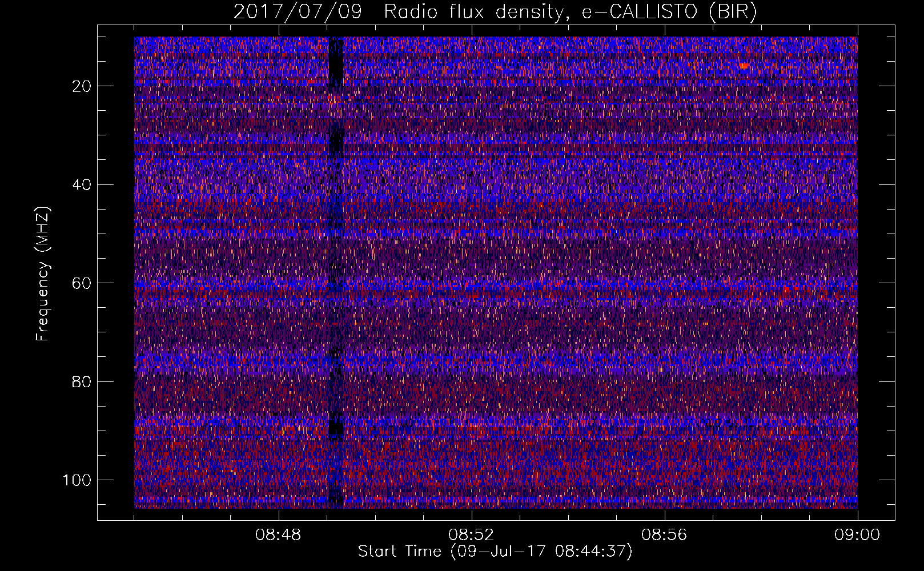924x571 pixels.
Task: Click the 08:56 time tick label
Action: pyautogui.click(x=664, y=535)
